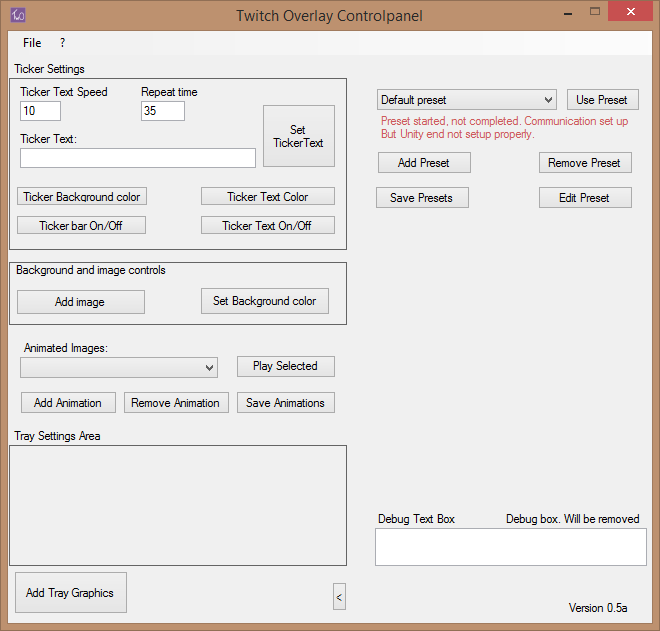Play the selected animation
Image resolution: width=660 pixels, height=631 pixels.
click(x=285, y=366)
